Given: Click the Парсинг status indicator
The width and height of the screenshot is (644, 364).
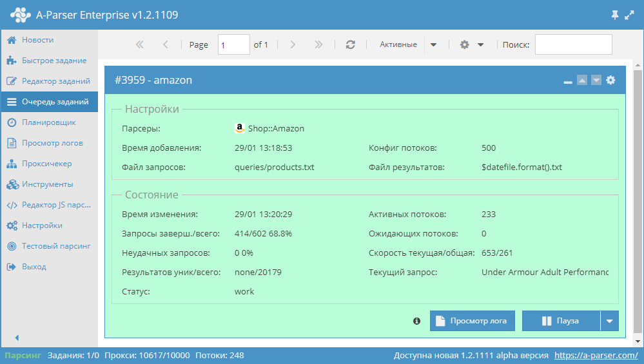Looking at the screenshot, I should pos(23,356).
